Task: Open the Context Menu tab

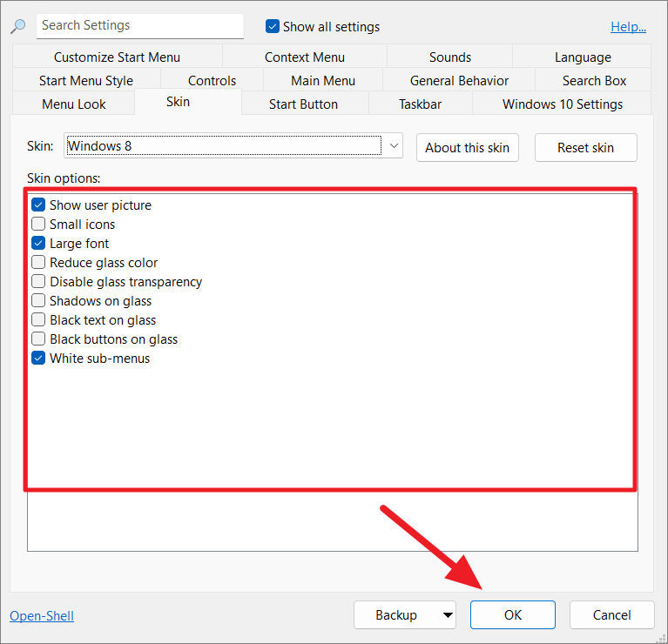Action: click(304, 57)
